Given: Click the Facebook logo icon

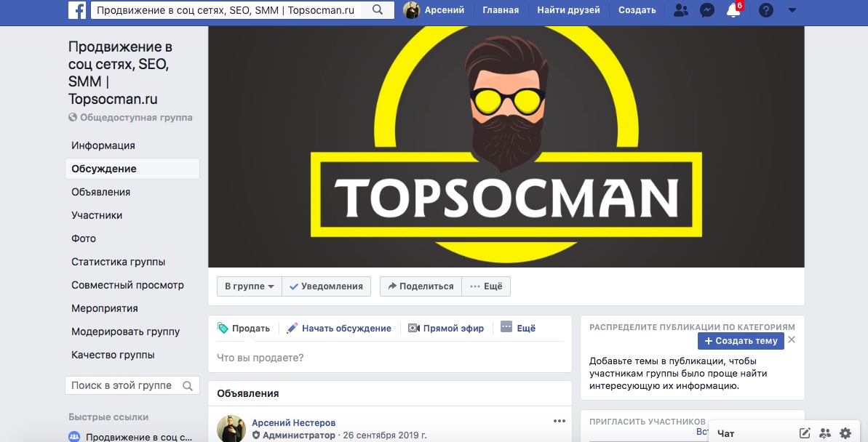Looking at the screenshot, I should (x=77, y=10).
